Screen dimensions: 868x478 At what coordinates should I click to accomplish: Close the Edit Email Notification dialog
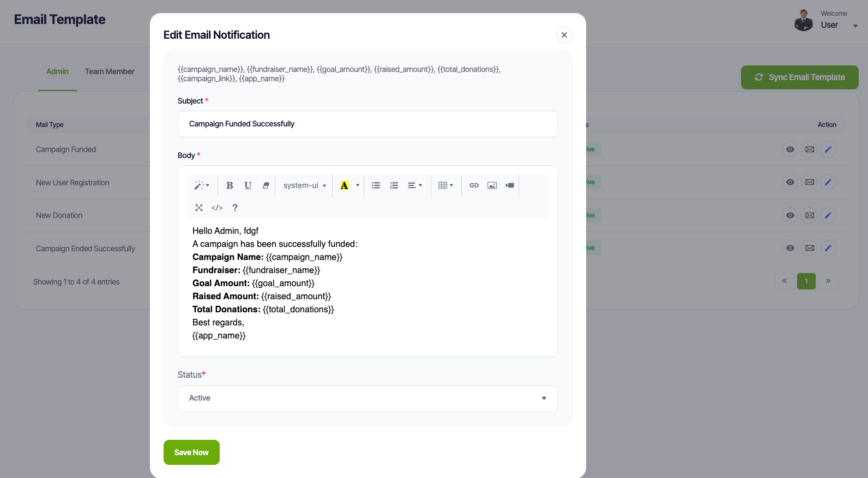point(564,35)
